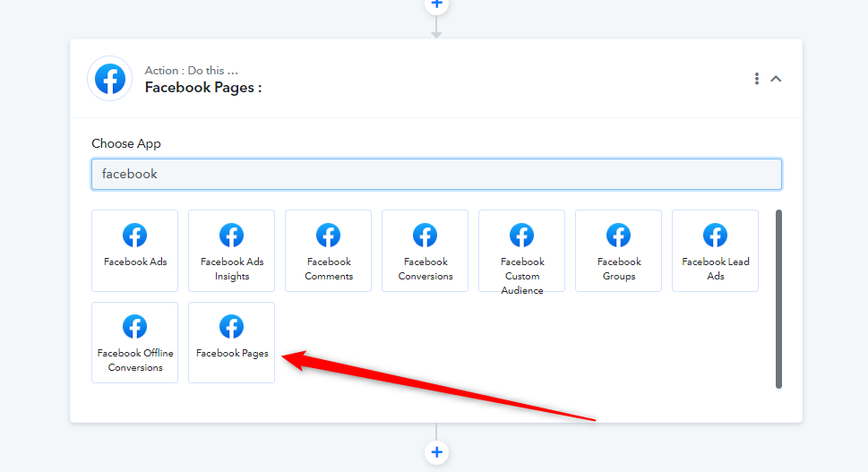Add a step with the bottom plus button

click(x=437, y=452)
